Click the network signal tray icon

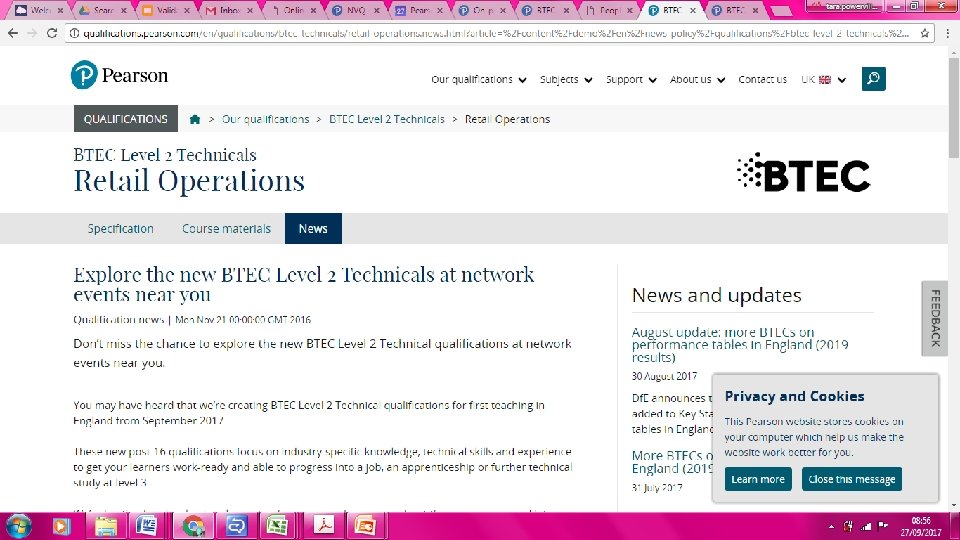pos(866,526)
